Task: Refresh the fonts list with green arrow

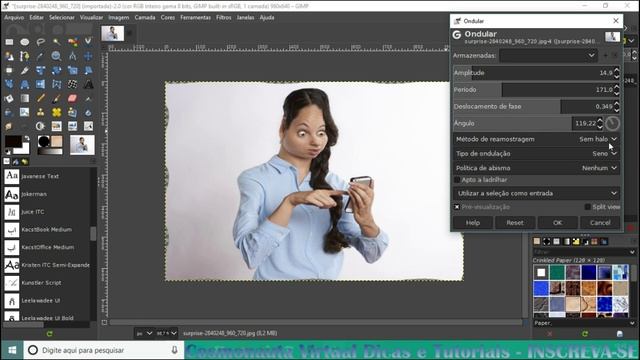Action: point(49,334)
